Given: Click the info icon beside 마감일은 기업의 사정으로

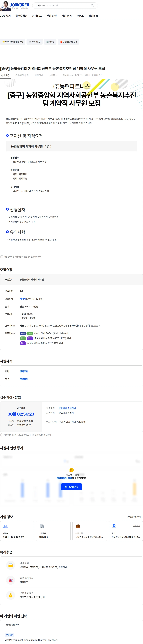Looking at the screenshot, I should (2, 435).
